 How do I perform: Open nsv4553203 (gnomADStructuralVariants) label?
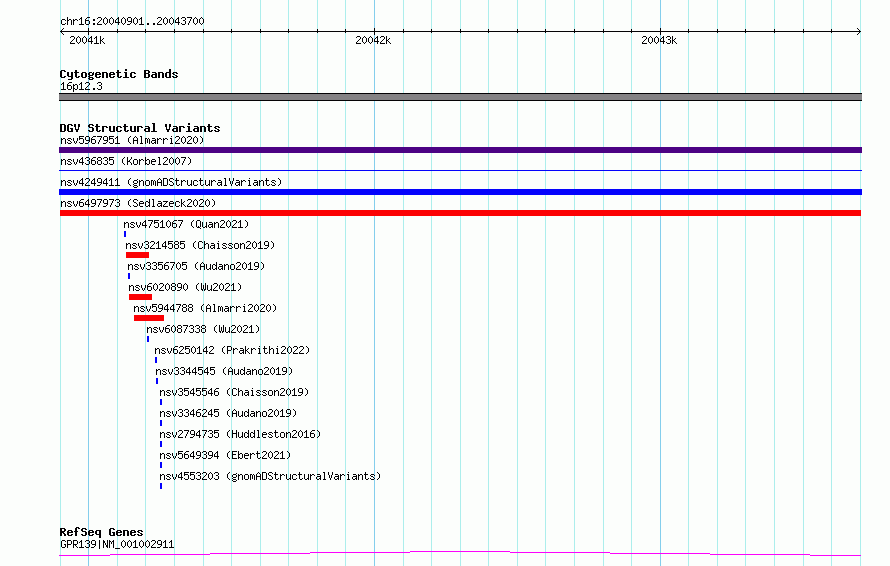270,476
